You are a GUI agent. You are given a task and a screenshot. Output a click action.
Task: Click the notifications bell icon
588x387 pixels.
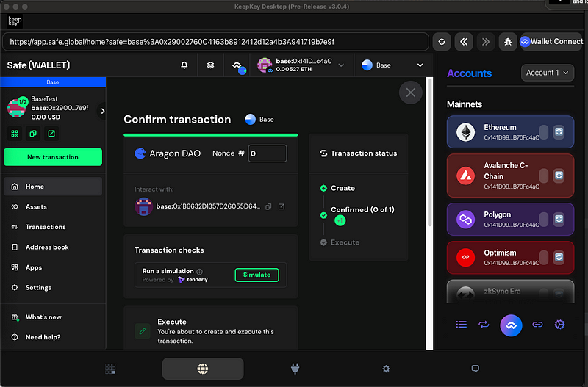pyautogui.click(x=184, y=65)
